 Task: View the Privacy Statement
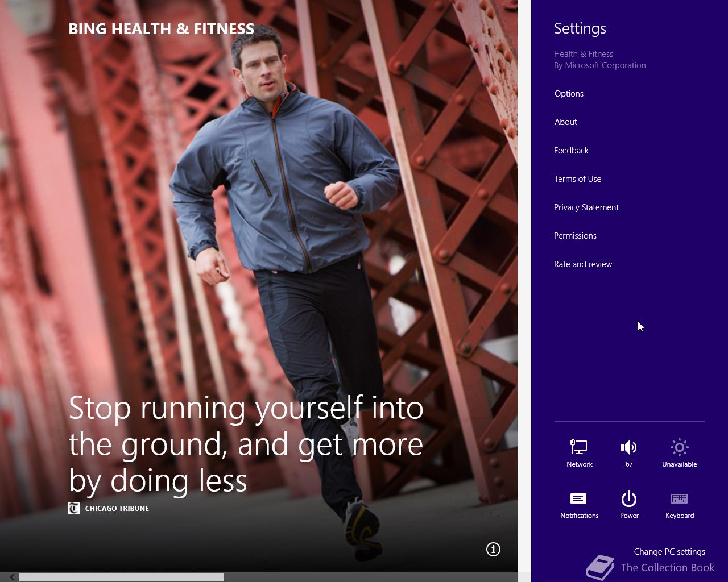586,207
